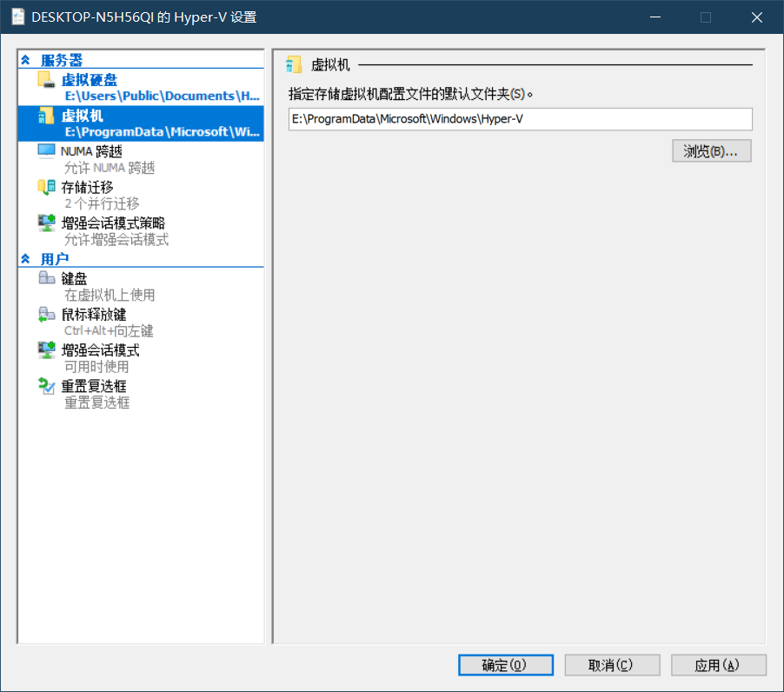Click the title bar document icon
This screenshot has height=692, width=784.
click(18, 17)
